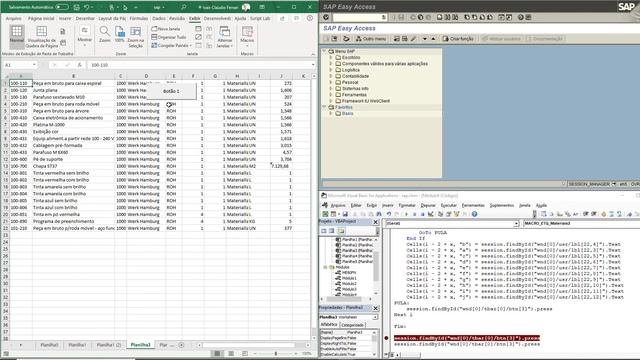Click the VBA save disk icon

[345, 214]
